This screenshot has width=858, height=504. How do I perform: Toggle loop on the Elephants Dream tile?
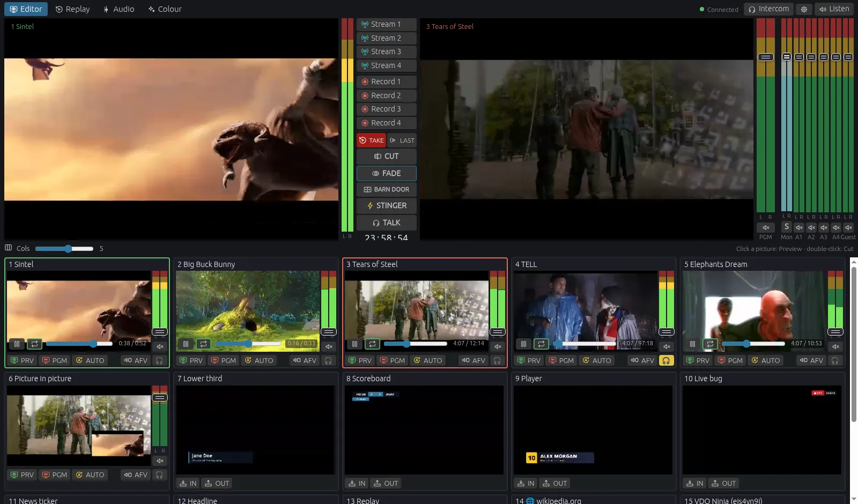pyautogui.click(x=710, y=344)
